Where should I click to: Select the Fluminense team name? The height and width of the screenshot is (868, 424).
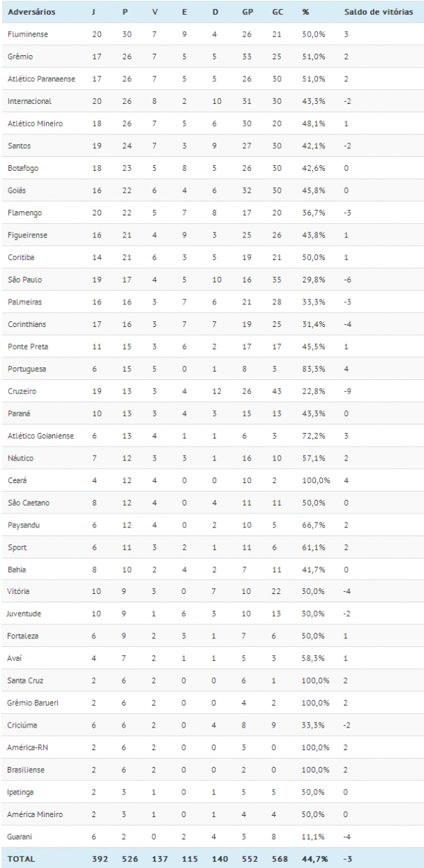pos(26,34)
